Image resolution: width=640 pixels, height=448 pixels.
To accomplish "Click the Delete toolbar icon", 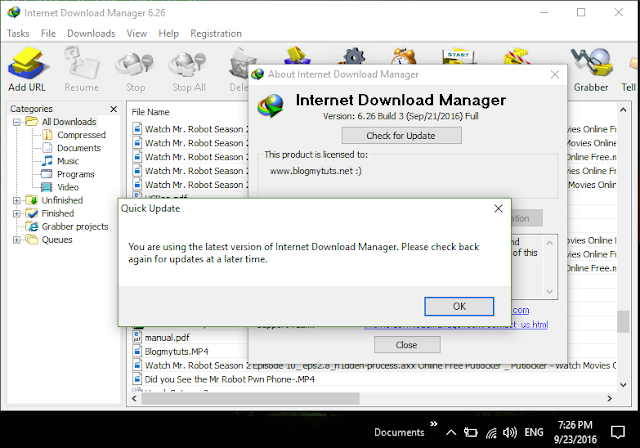I will 239,69.
